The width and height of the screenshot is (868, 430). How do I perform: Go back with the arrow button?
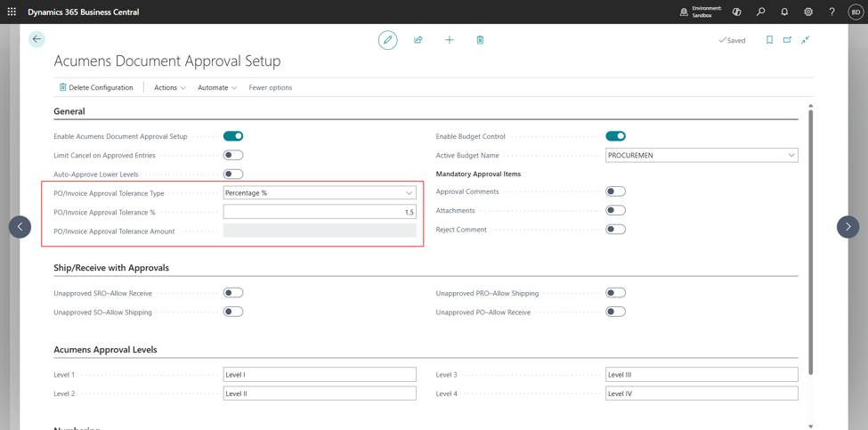click(x=37, y=39)
